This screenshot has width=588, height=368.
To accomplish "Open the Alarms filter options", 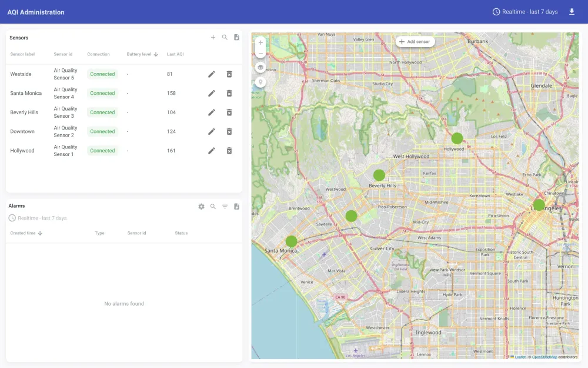I will tap(225, 207).
